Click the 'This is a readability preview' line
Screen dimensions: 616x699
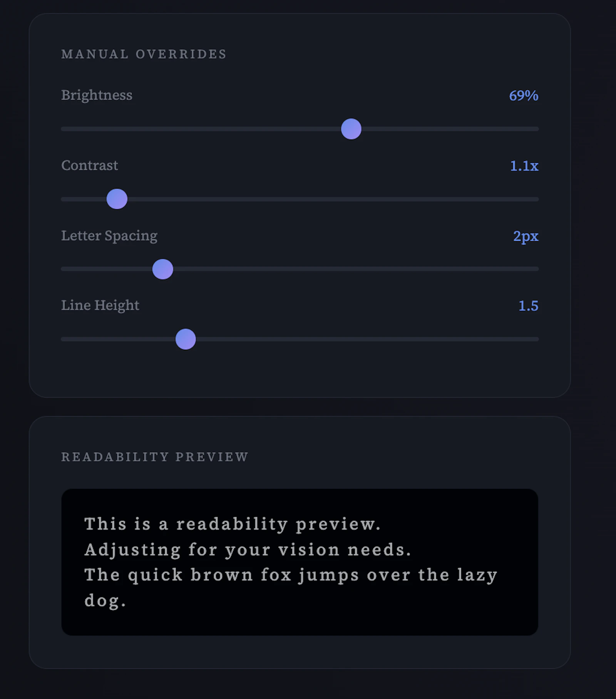click(x=233, y=524)
